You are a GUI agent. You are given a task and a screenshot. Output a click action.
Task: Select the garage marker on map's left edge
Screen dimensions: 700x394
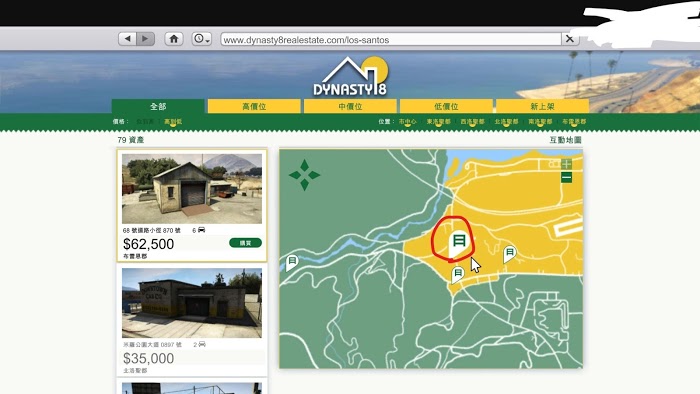[x=292, y=262]
